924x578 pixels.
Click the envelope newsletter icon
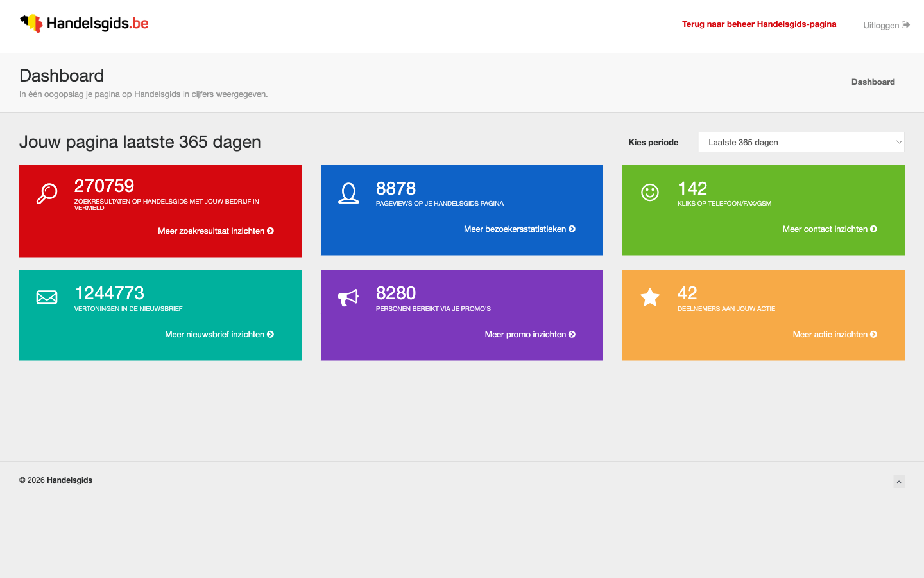pos(47,297)
